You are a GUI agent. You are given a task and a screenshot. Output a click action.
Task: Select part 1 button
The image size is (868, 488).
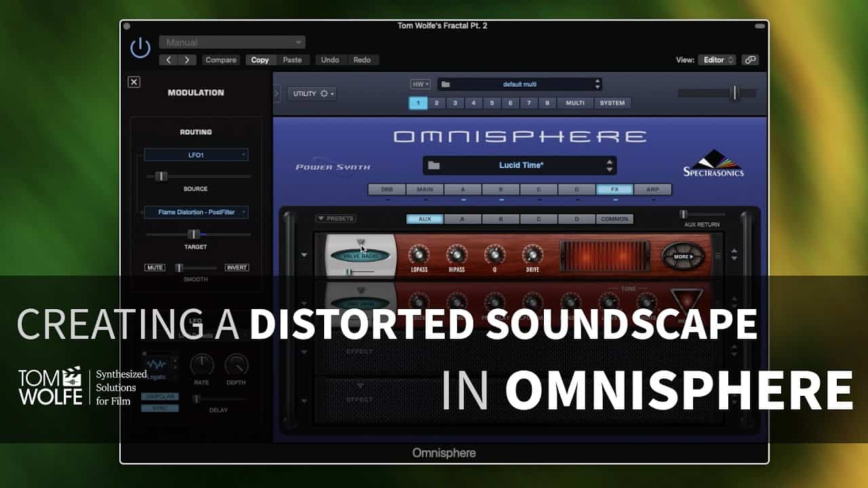point(418,103)
